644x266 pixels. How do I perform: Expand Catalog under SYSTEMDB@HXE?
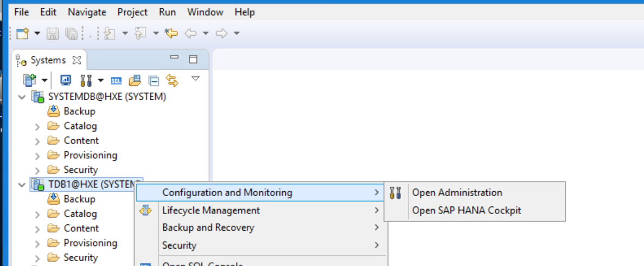[37, 127]
